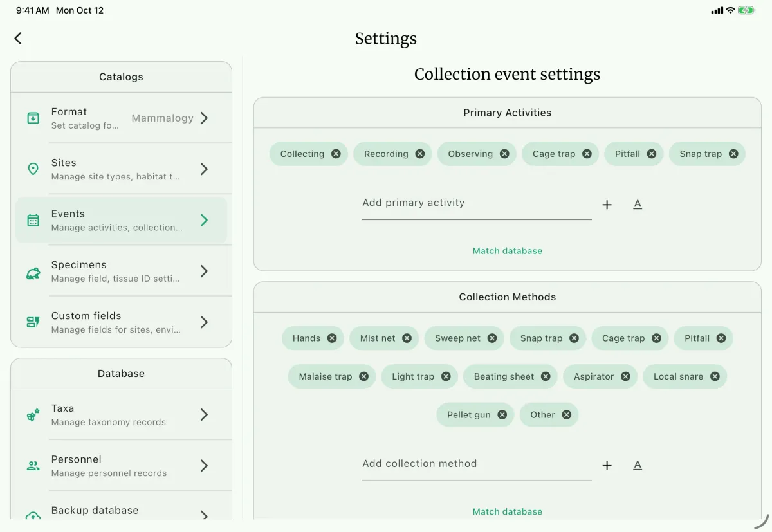Click plus to add primary activity
Viewport: 772px width, 532px height.
(x=607, y=205)
